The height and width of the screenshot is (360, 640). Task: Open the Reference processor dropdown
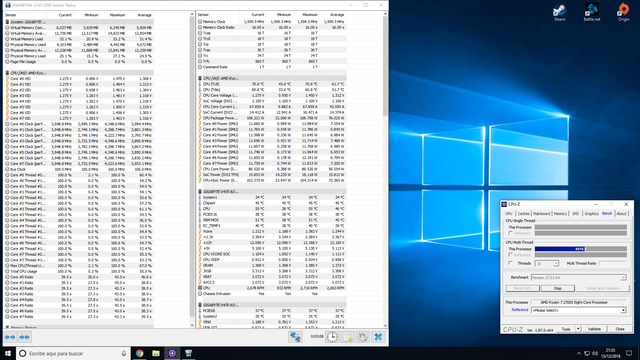coord(578,310)
